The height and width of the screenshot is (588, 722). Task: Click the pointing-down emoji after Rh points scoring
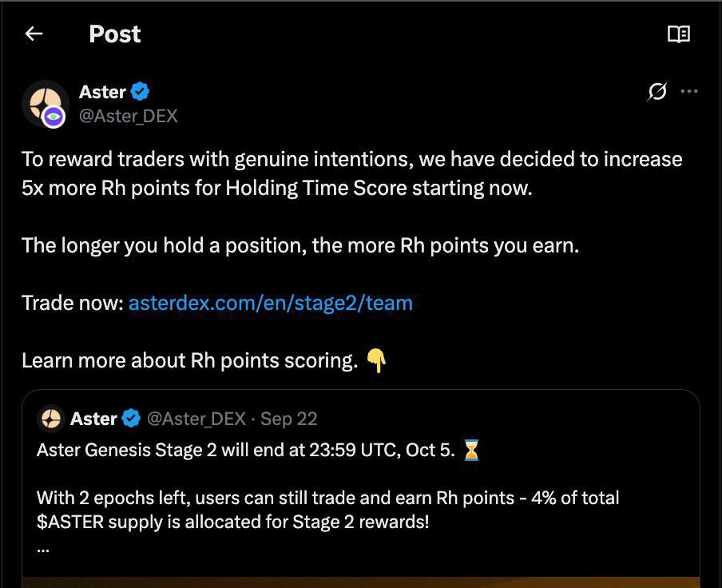376,361
